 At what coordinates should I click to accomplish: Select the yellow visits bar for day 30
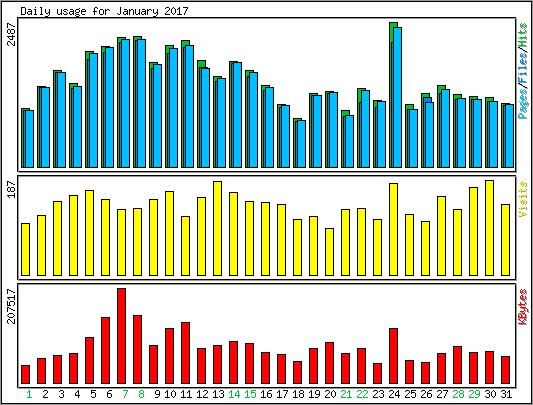(x=489, y=228)
